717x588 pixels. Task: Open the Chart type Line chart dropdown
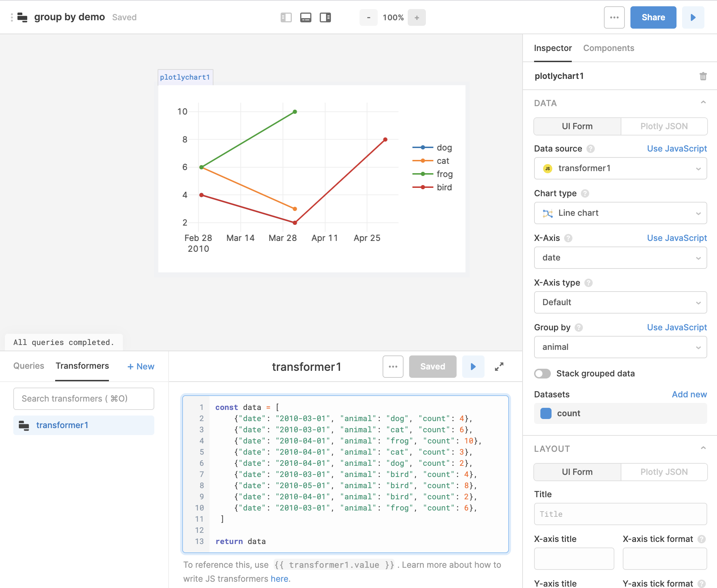pos(621,213)
